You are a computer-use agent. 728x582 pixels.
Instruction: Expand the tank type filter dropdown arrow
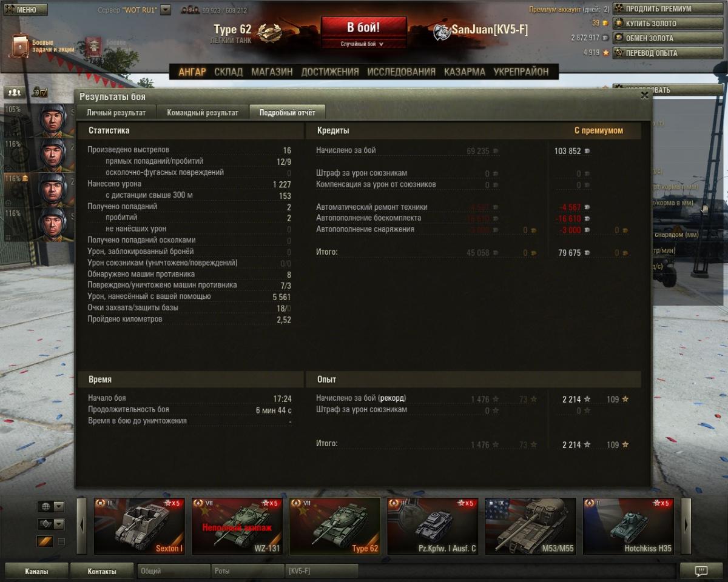coord(59,524)
